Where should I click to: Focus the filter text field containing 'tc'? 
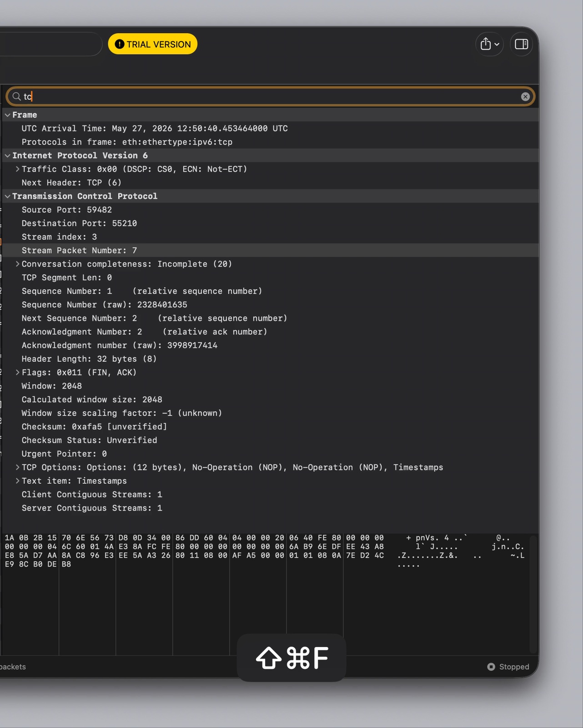271,96
